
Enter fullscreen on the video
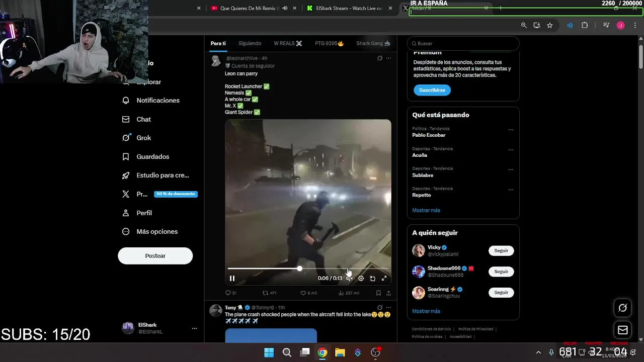384,278
